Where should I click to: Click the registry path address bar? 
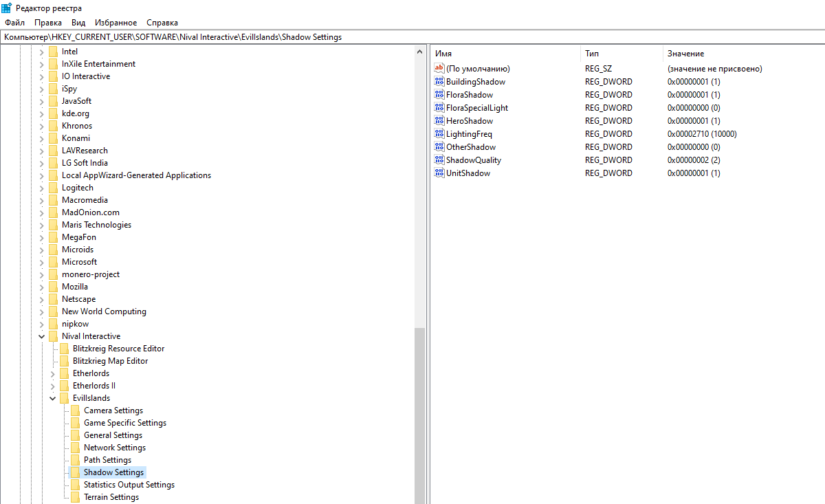412,37
